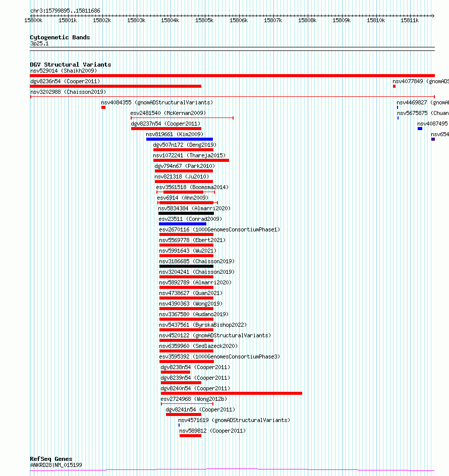449x476 pixels.
Task: Click the RefSeq Genes track title
Action: click(x=51, y=459)
